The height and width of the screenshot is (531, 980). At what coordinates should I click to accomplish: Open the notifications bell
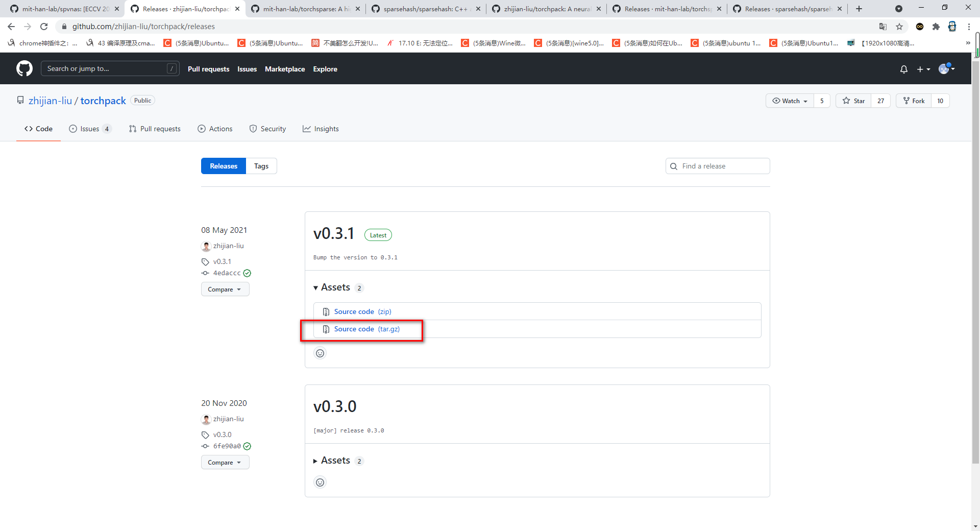(903, 69)
